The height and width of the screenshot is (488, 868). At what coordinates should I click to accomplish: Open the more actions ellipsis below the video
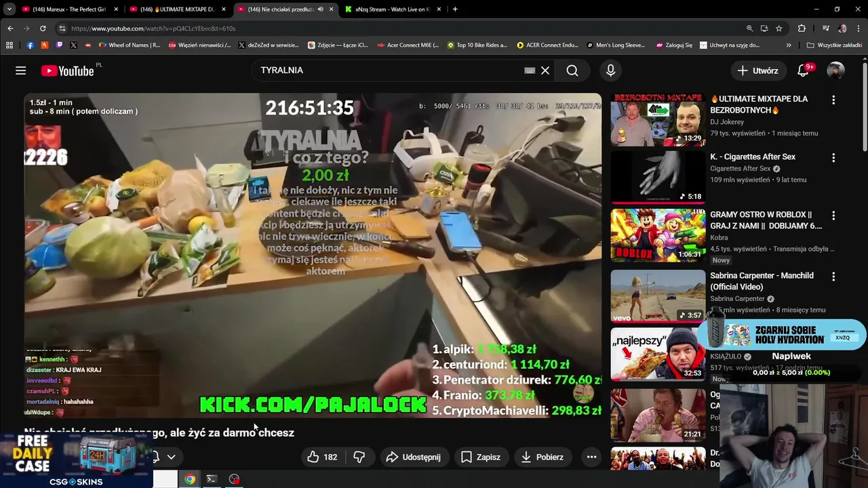click(591, 457)
